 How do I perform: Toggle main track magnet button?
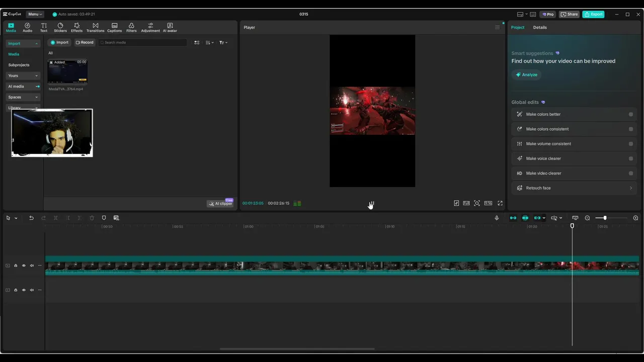pos(513,218)
